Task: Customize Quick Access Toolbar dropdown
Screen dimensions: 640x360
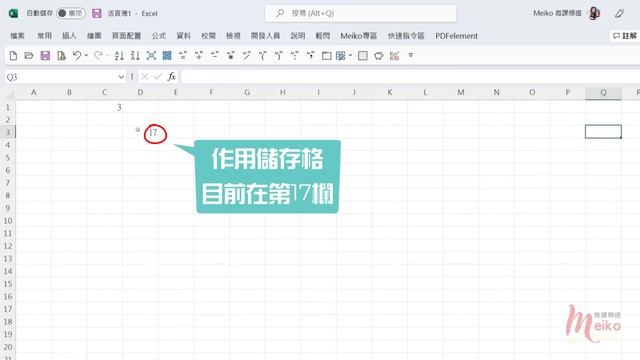Action: pos(411,55)
